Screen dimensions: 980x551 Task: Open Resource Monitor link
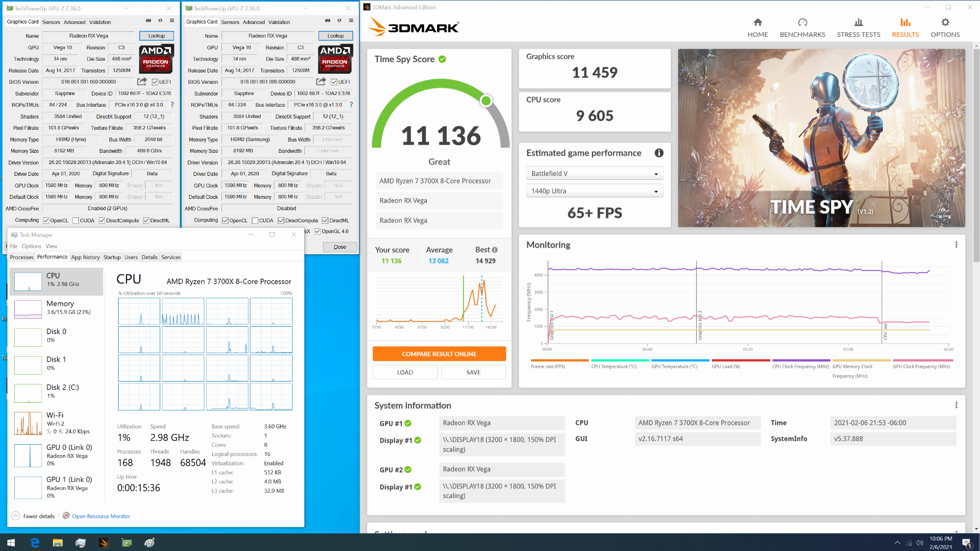point(101,516)
